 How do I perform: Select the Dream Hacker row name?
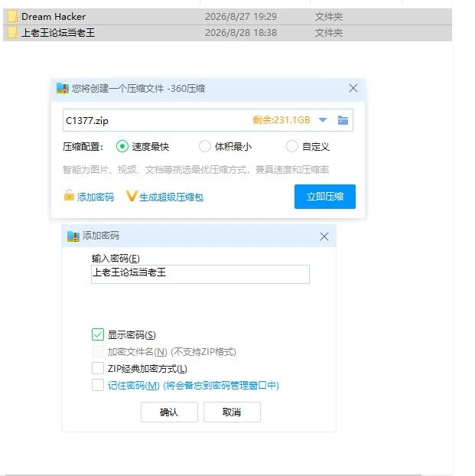coord(54,16)
